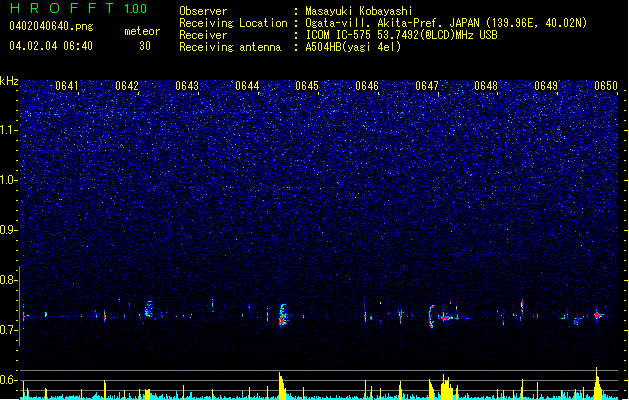Viewport: 629px width, 400px height.
Task: Click the meteor count 30
Action: point(145,46)
